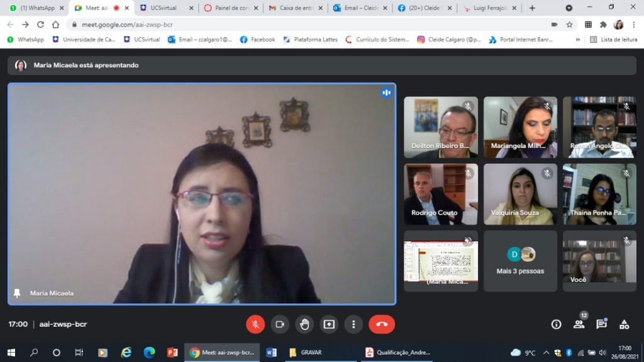Open the chat panel
The width and height of the screenshot is (644, 362).
click(601, 324)
